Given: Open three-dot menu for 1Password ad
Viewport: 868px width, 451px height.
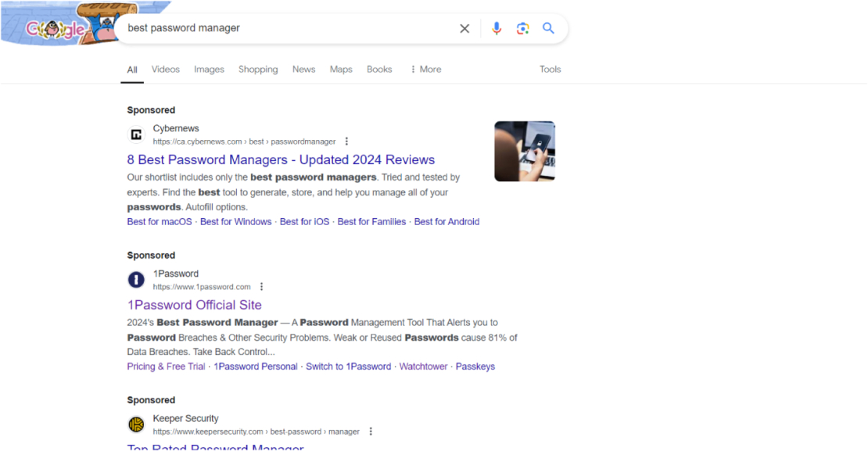Looking at the screenshot, I should pyautogui.click(x=262, y=287).
